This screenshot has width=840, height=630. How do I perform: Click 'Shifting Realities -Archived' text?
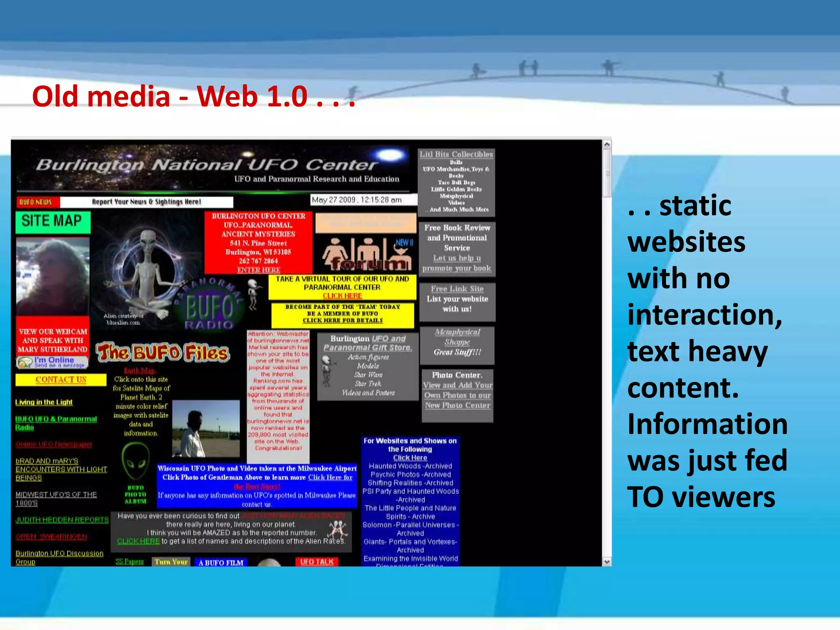point(410,483)
